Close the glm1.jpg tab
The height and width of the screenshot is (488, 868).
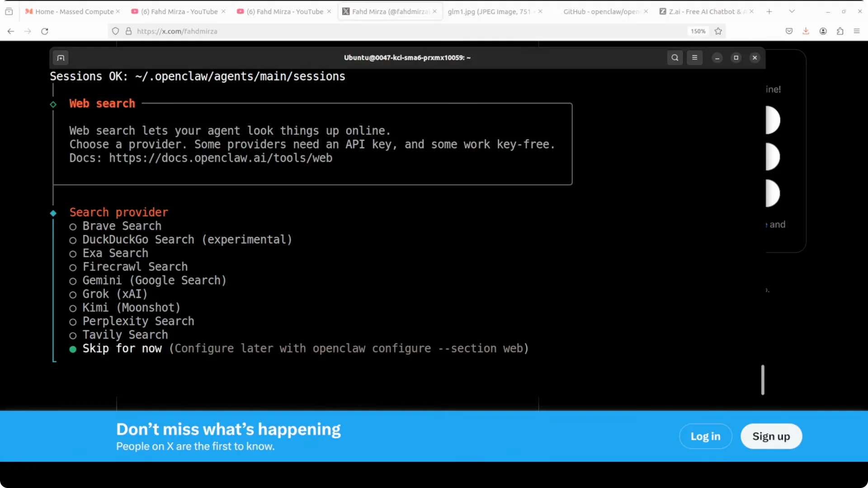[540, 11]
